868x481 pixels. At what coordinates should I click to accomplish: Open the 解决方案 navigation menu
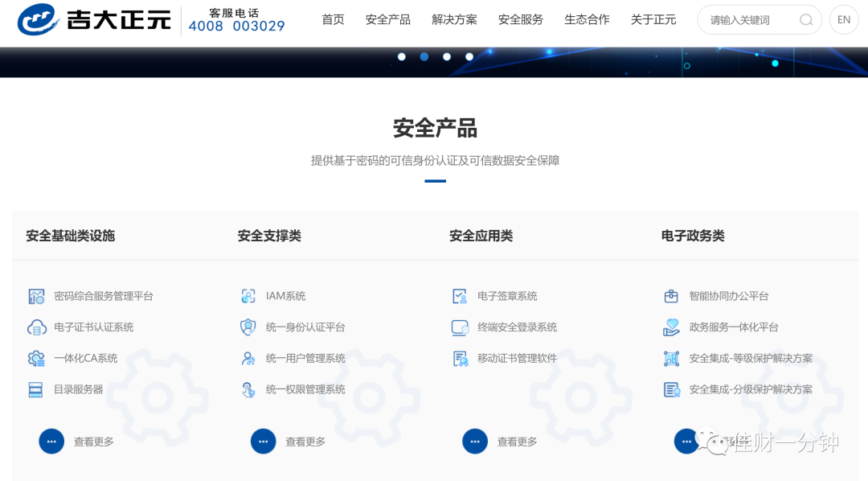click(x=454, y=20)
